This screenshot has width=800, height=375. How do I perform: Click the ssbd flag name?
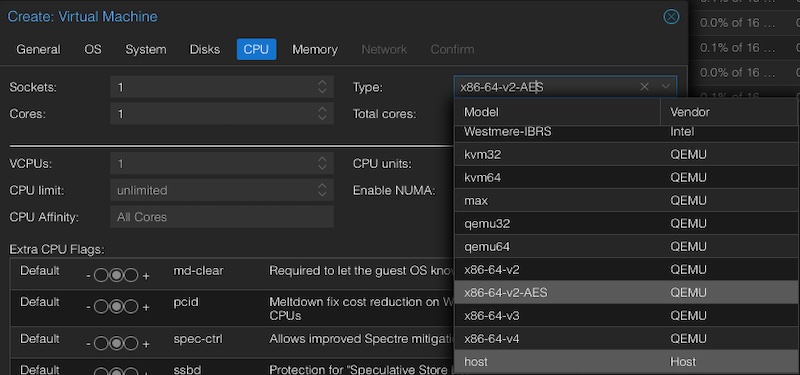186,370
